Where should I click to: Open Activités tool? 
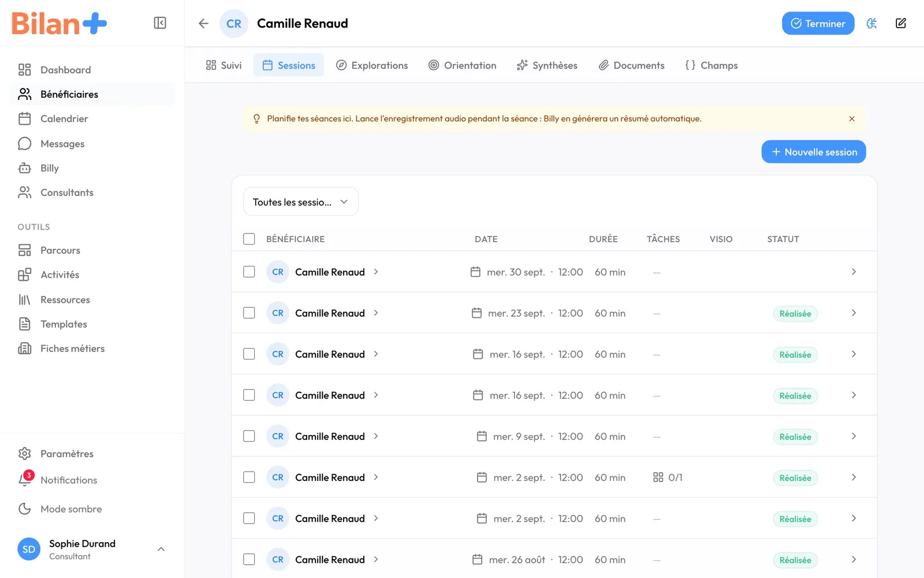[92, 275]
